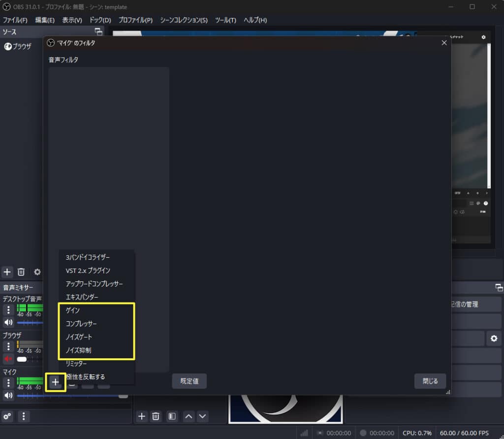The width and height of the screenshot is (504, 439).
Task: Move item down with the down arrow
Action: point(202,416)
